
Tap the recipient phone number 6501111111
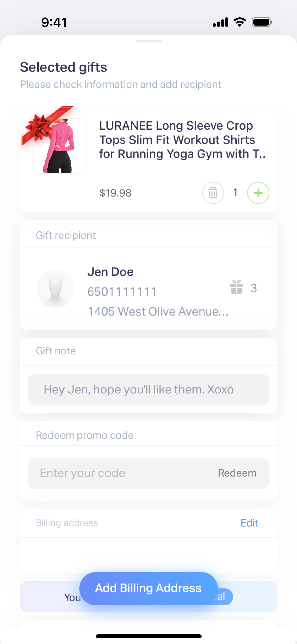tap(122, 292)
